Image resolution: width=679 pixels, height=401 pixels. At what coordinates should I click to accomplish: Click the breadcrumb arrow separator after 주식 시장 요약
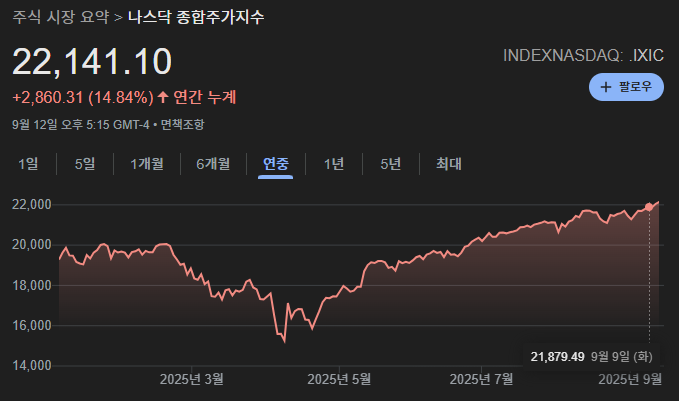(118, 18)
